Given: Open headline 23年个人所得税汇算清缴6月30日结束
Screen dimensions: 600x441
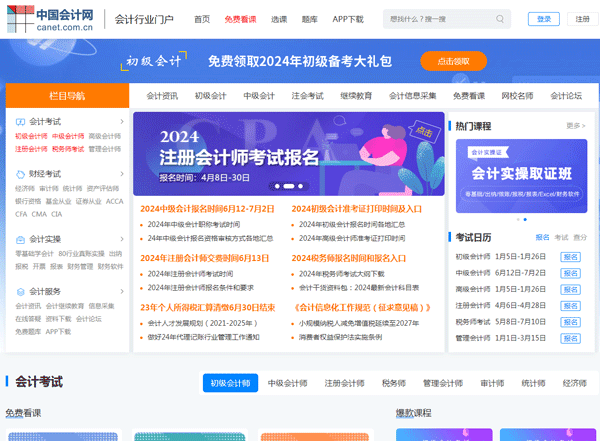Looking at the screenshot, I should [x=208, y=308].
